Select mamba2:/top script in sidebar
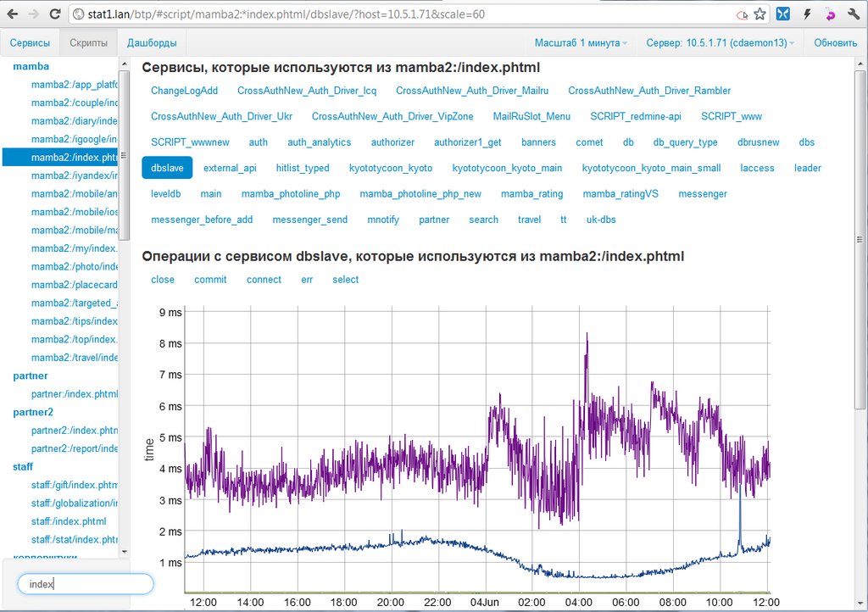Screen dimensions: 868x612 tap(75, 340)
